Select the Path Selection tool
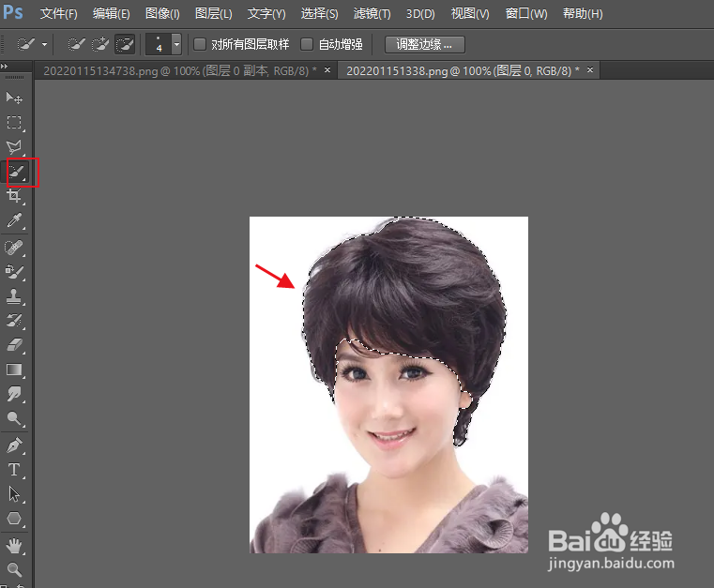Image resolution: width=714 pixels, height=588 pixels. (14, 494)
